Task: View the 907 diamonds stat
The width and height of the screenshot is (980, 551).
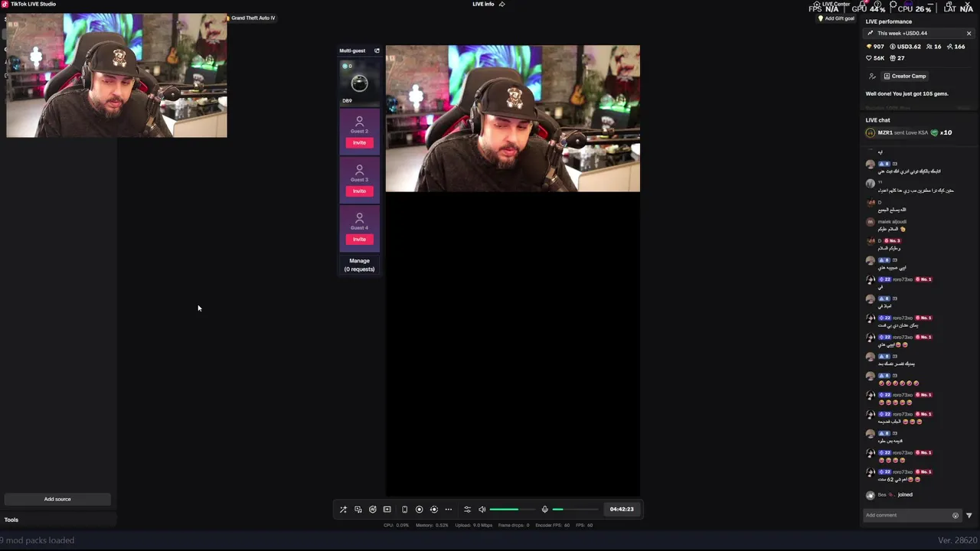Action: [x=875, y=47]
